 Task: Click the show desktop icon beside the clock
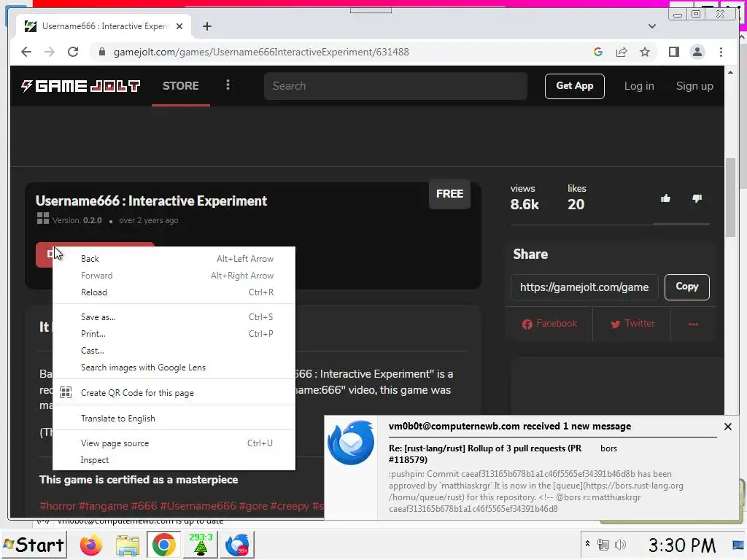coord(739,545)
